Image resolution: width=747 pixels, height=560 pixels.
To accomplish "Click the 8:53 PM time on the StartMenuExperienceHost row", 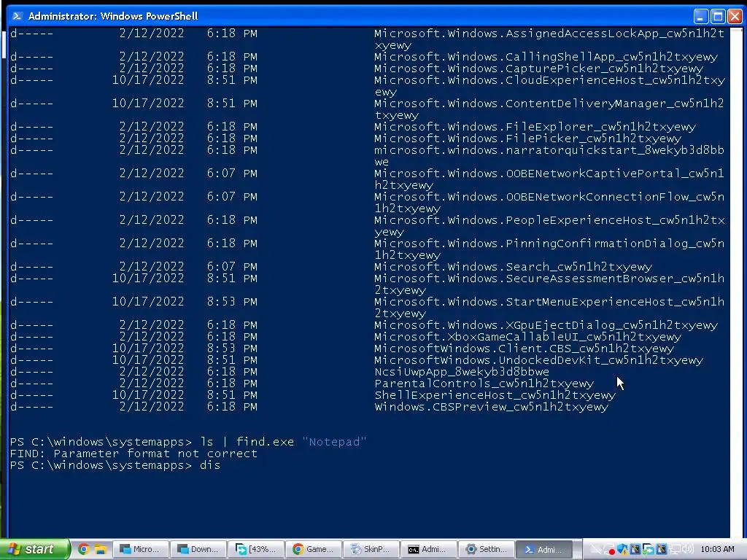I will (232, 302).
